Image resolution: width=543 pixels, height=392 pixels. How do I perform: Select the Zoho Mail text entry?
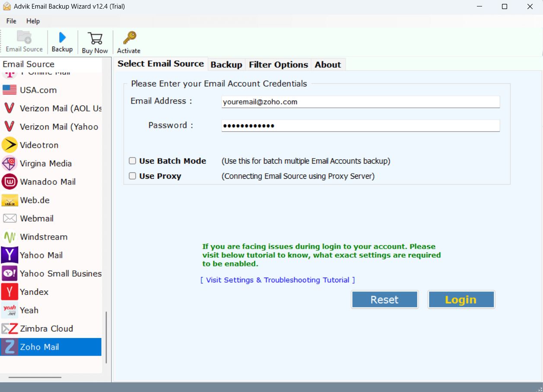pyautogui.click(x=39, y=347)
